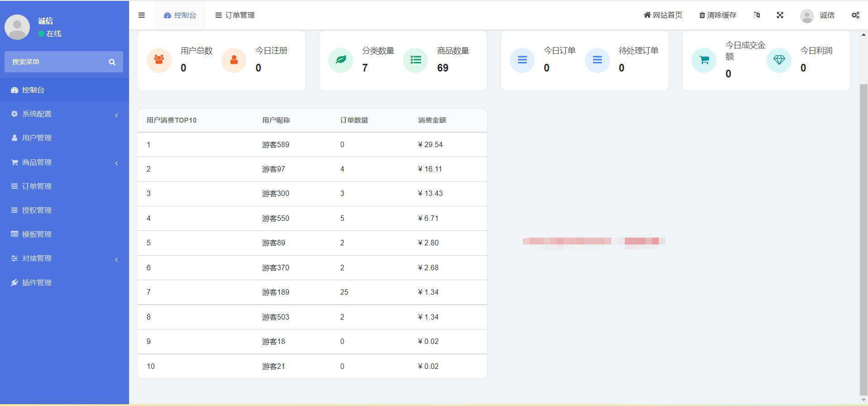Image resolution: width=868 pixels, height=406 pixels.
Task: Open the 控制台 tab
Action: point(180,15)
